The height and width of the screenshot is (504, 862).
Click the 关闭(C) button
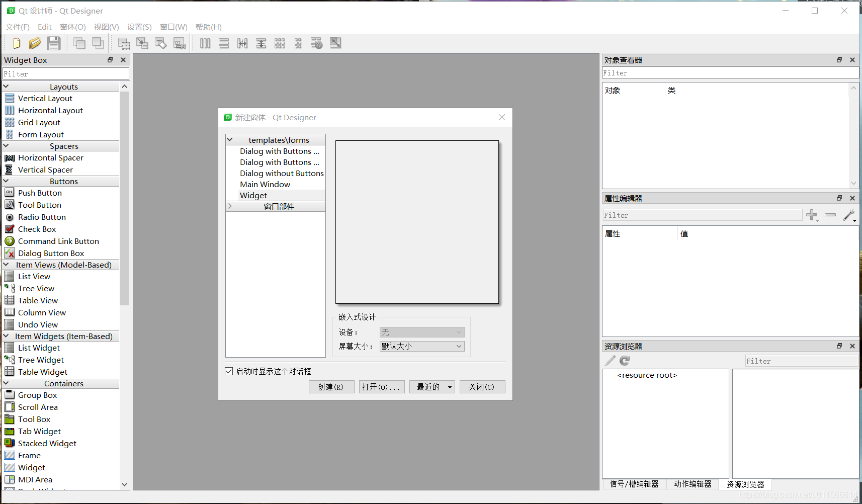coord(482,387)
